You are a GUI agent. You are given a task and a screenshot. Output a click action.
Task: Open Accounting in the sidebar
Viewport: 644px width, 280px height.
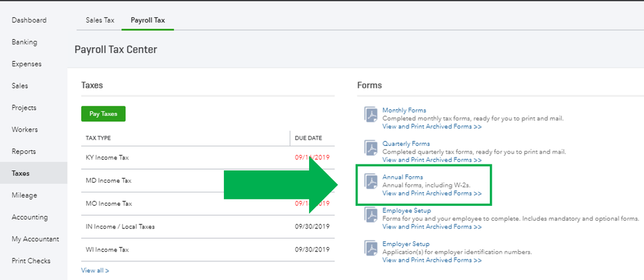tap(30, 217)
